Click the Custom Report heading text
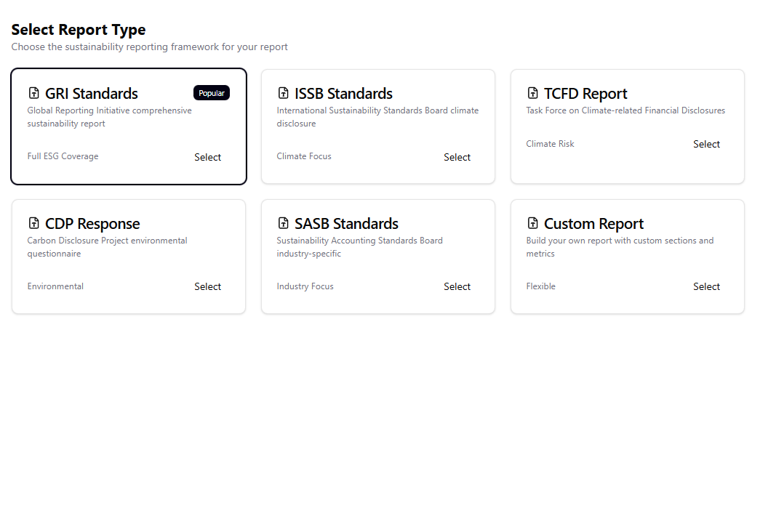Screen dimensions: 760x532 [x=593, y=223]
